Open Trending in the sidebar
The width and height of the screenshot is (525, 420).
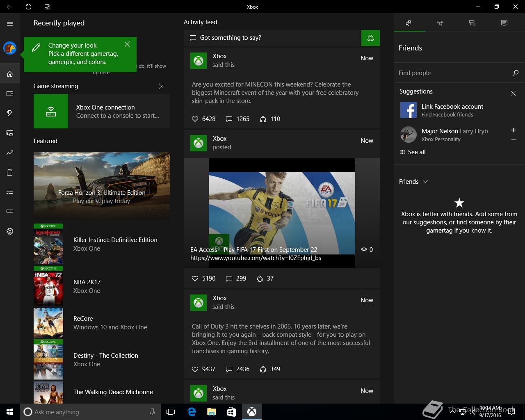(10, 153)
